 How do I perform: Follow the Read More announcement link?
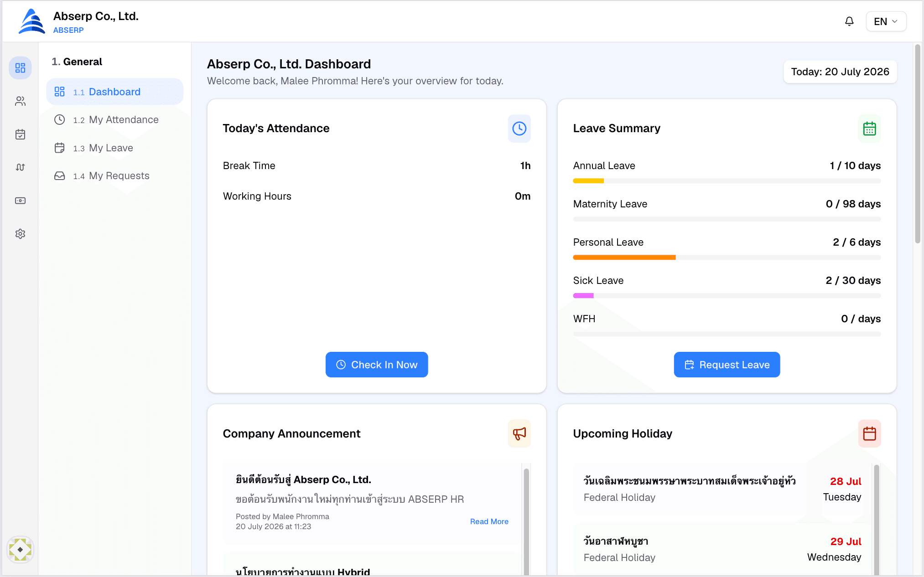489,521
